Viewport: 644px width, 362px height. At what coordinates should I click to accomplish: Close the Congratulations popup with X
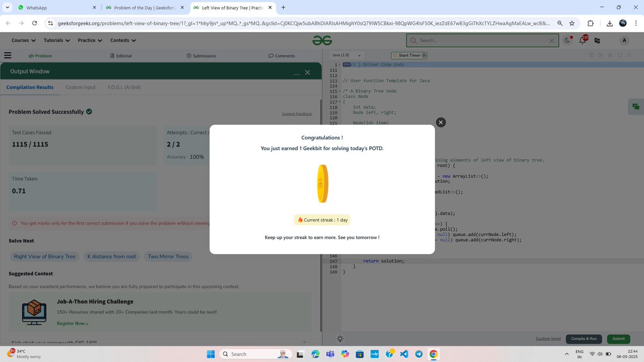(x=441, y=123)
